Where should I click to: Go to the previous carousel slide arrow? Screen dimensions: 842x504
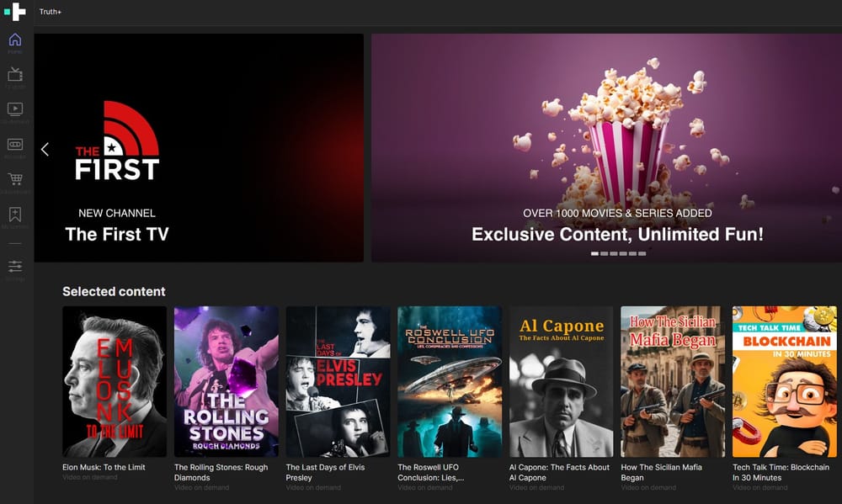[45, 149]
